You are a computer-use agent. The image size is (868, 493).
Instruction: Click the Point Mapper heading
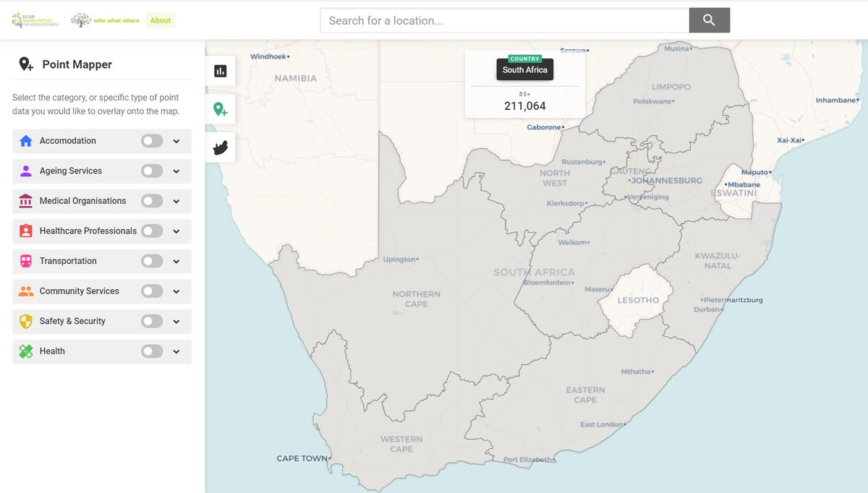77,64
